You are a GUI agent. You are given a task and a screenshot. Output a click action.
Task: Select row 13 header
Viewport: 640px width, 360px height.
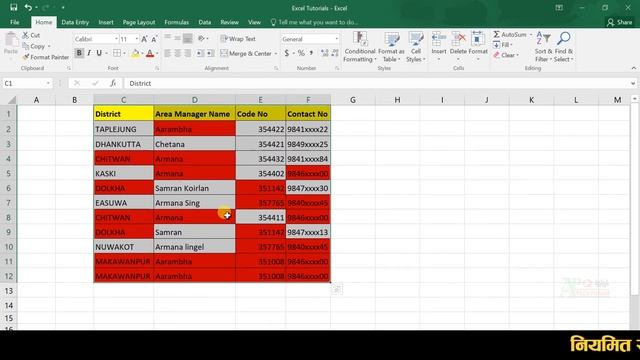click(9, 291)
